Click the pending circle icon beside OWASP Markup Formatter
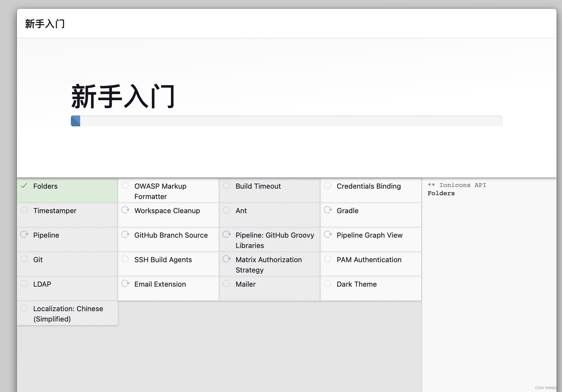The height and width of the screenshot is (392, 562). point(125,185)
